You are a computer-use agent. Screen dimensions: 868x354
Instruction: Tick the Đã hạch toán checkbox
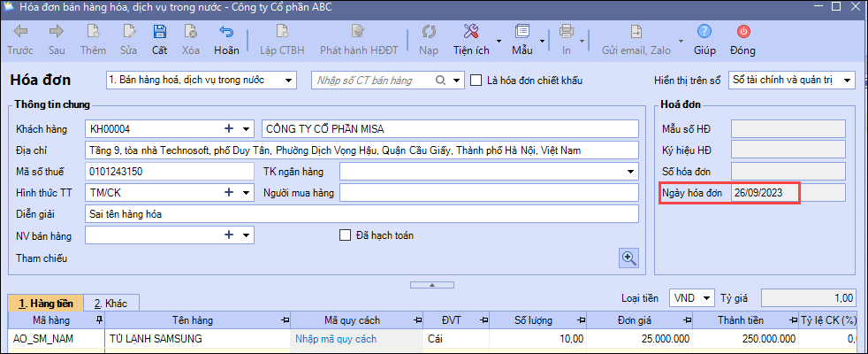tap(346, 235)
